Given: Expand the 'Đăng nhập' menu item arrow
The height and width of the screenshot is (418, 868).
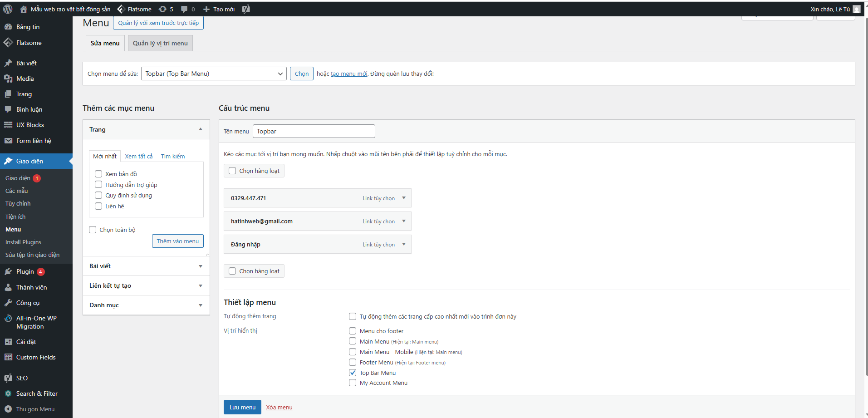Looking at the screenshot, I should click(x=403, y=244).
